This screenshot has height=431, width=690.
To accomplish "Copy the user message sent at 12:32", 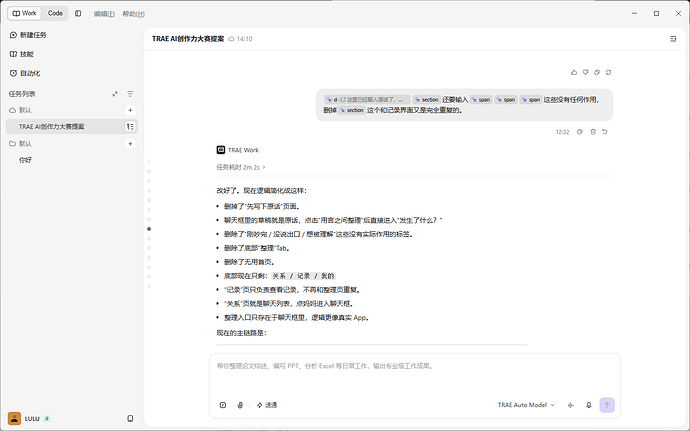I will tap(580, 132).
